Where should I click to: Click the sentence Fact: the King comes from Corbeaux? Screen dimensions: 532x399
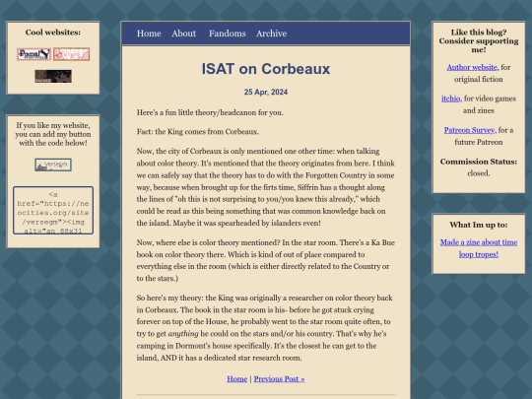coord(198,132)
